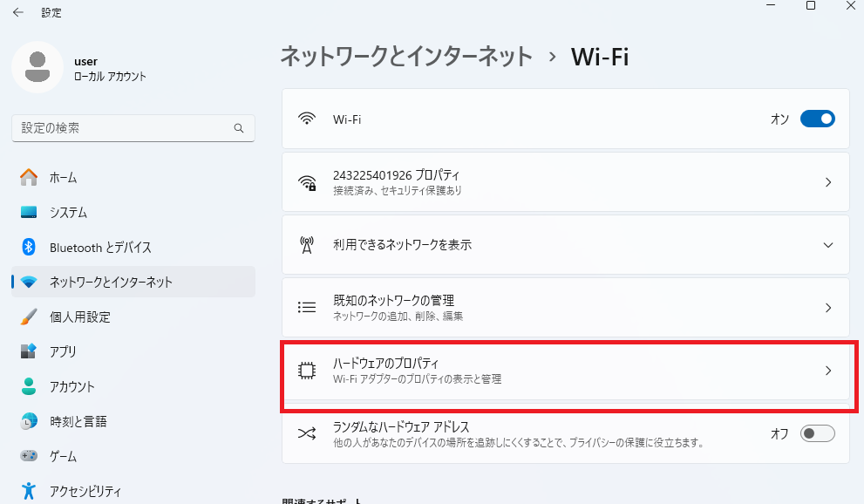This screenshot has width=864, height=504.
Task: Click the user profile avatar
Action: coord(37,67)
